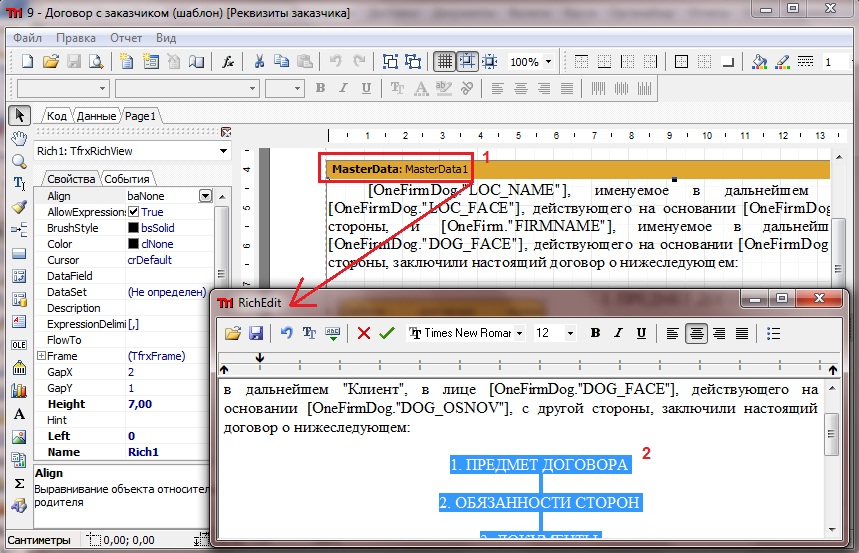The height and width of the screenshot is (553, 859).
Task: Toggle right alignment in RichEdit toolbar
Action: pos(719,333)
